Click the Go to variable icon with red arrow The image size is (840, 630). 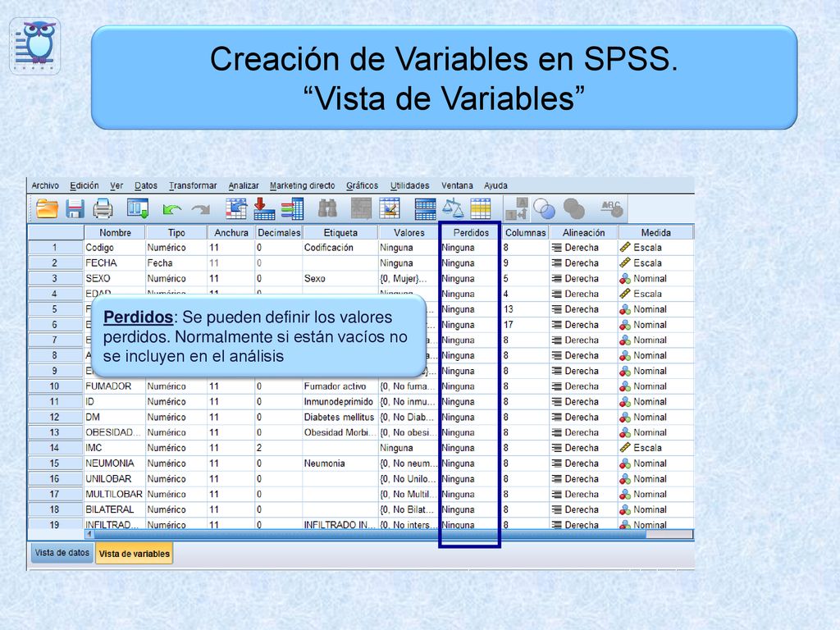(x=263, y=209)
